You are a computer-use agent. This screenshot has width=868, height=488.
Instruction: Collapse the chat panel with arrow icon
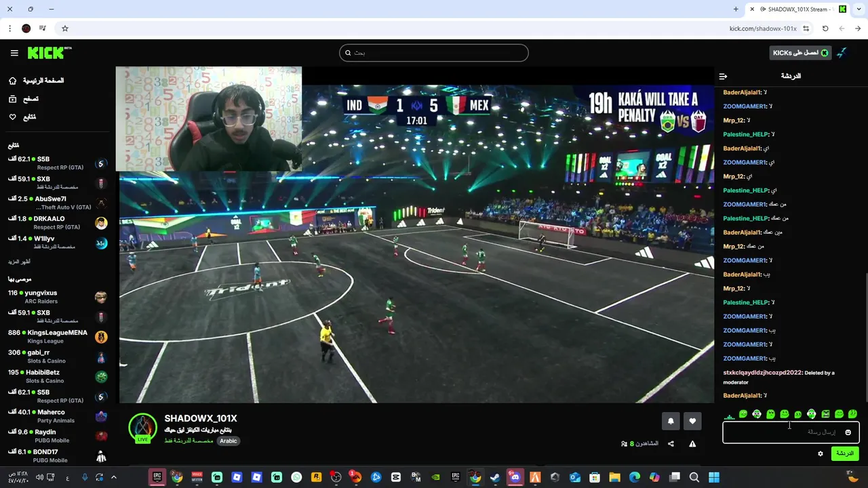click(723, 76)
